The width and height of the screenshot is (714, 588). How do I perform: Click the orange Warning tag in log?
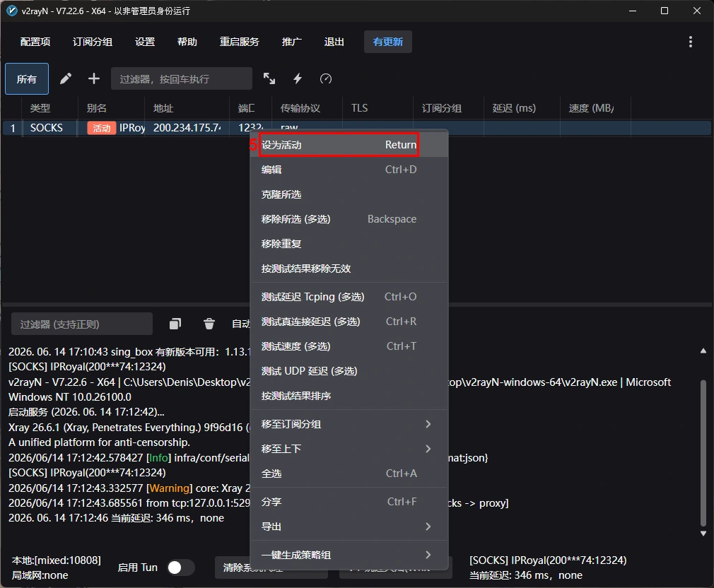(170, 488)
